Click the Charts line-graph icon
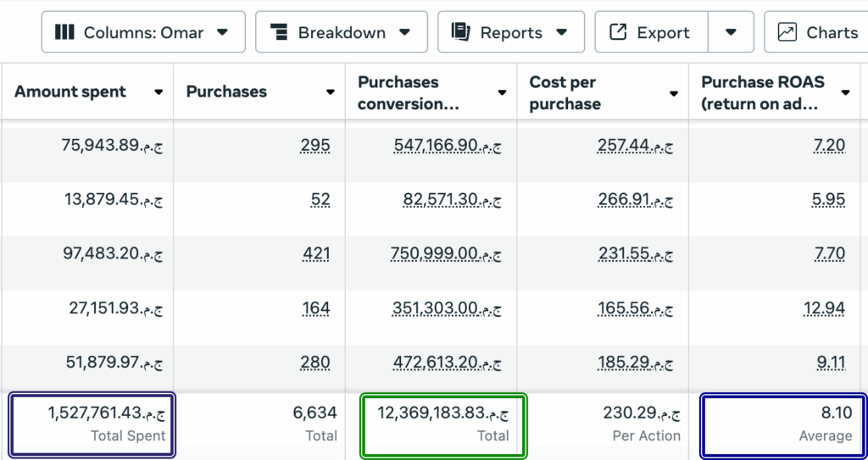The image size is (868, 460). coord(787,32)
